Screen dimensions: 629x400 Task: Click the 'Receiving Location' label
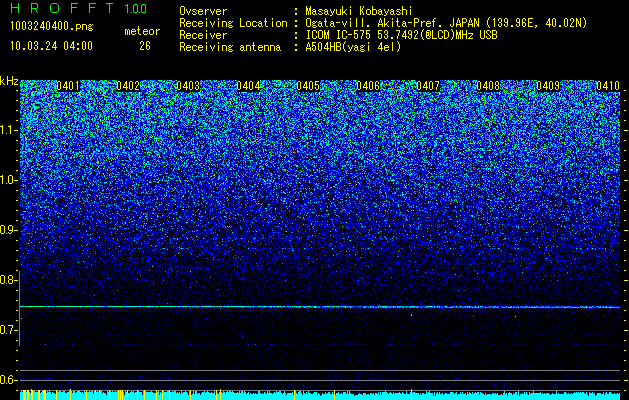point(233,23)
